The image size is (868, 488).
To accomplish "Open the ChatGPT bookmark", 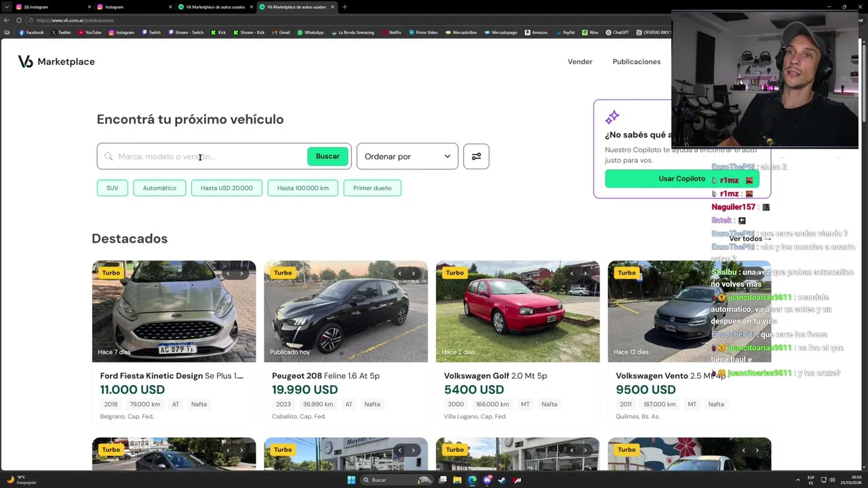I will tap(618, 33).
